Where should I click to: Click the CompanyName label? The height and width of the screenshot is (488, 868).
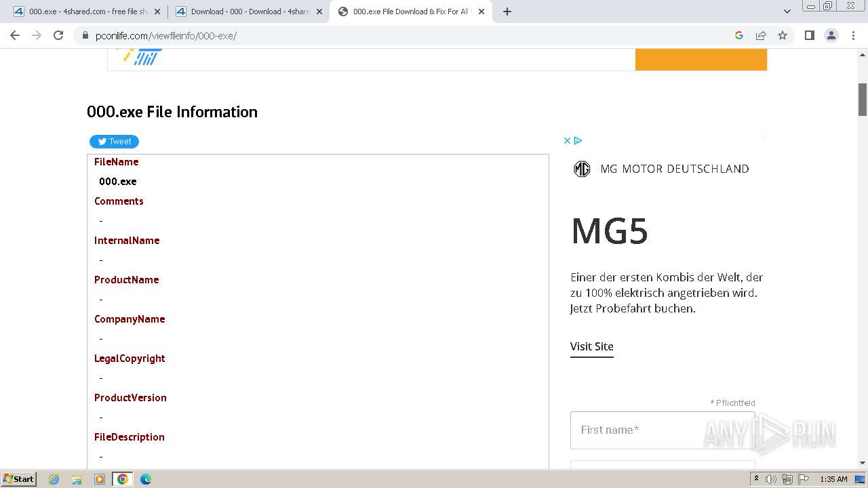click(130, 319)
